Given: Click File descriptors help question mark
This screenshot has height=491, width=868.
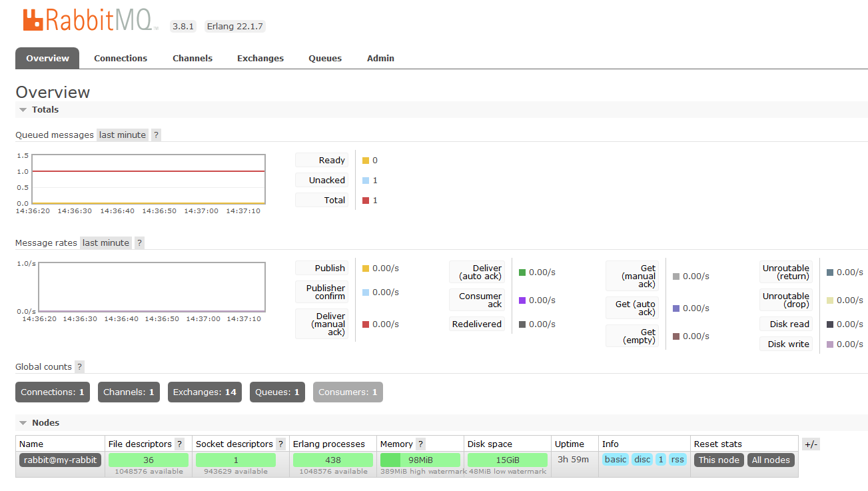Looking at the screenshot, I should point(179,444).
